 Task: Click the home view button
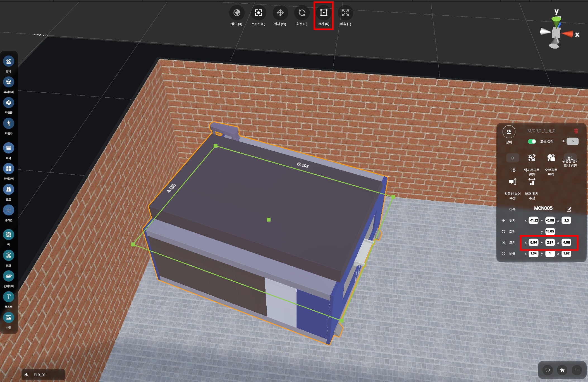(562, 370)
